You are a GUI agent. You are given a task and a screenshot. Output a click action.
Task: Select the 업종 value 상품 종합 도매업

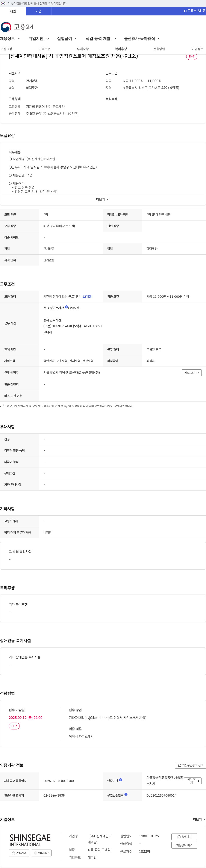point(99,850)
